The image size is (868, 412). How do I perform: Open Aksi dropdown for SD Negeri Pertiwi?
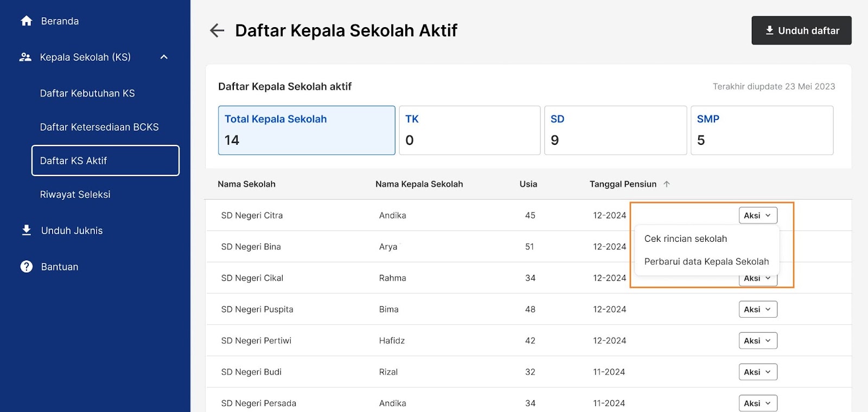[x=758, y=340]
